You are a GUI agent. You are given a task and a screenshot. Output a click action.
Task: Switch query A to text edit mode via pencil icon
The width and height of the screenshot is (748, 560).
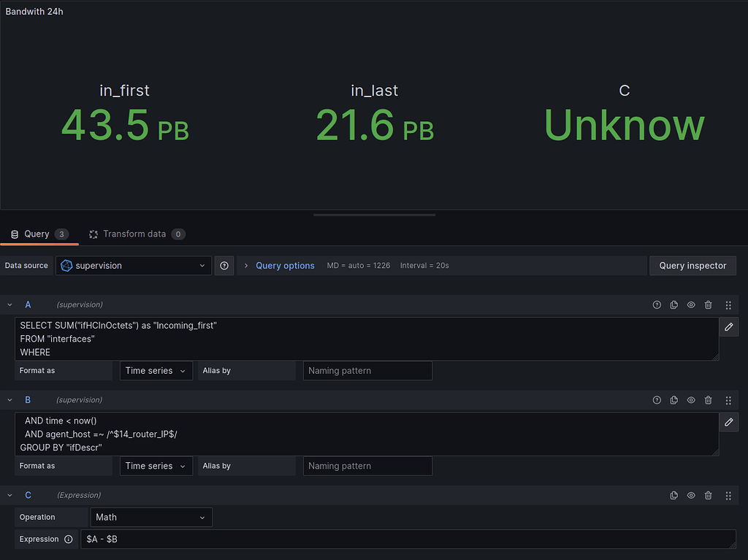(728, 326)
